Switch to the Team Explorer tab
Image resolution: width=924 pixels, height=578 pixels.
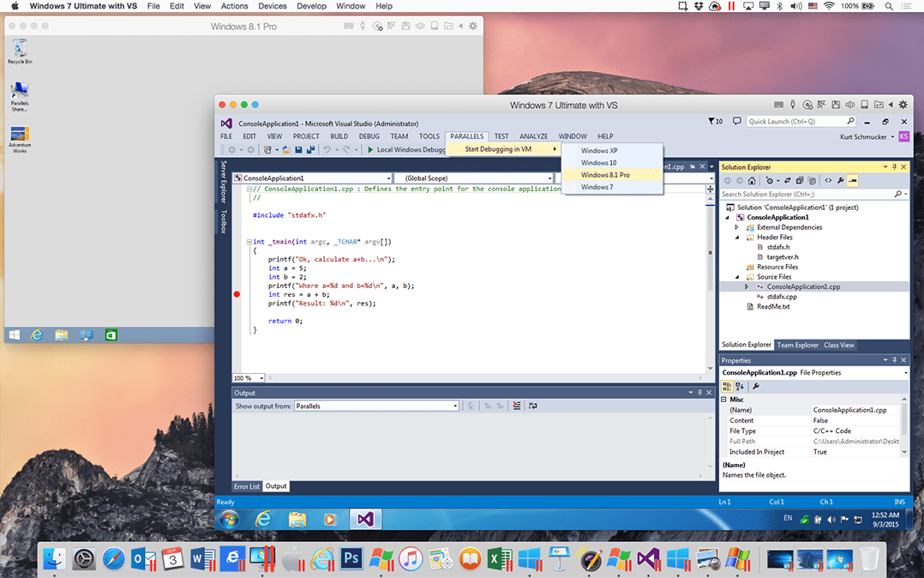[x=797, y=345]
